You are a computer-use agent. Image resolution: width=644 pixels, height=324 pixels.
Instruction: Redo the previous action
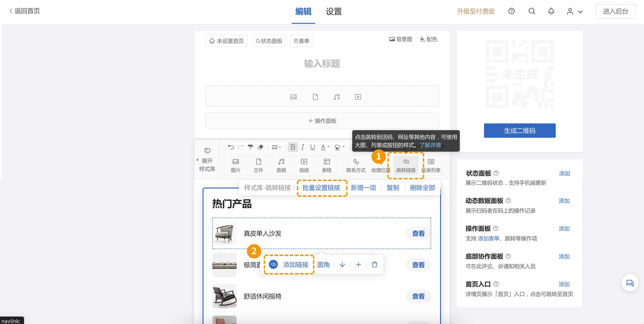[x=241, y=147]
